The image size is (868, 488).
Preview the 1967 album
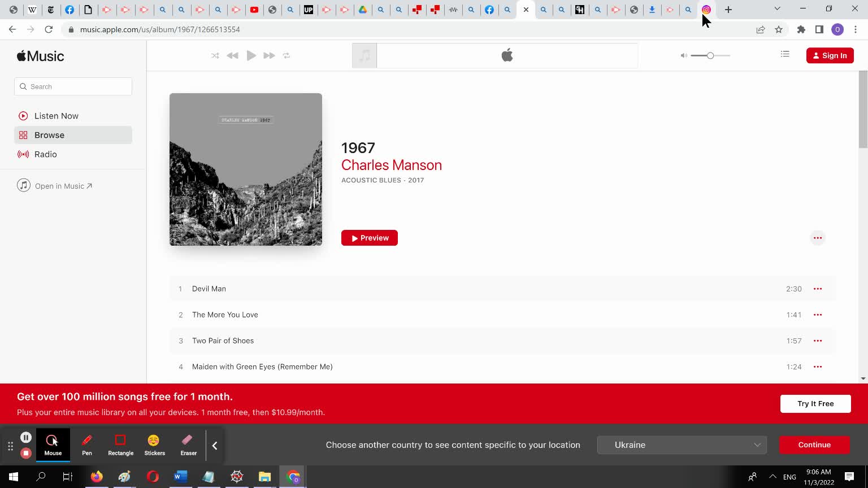coord(370,238)
